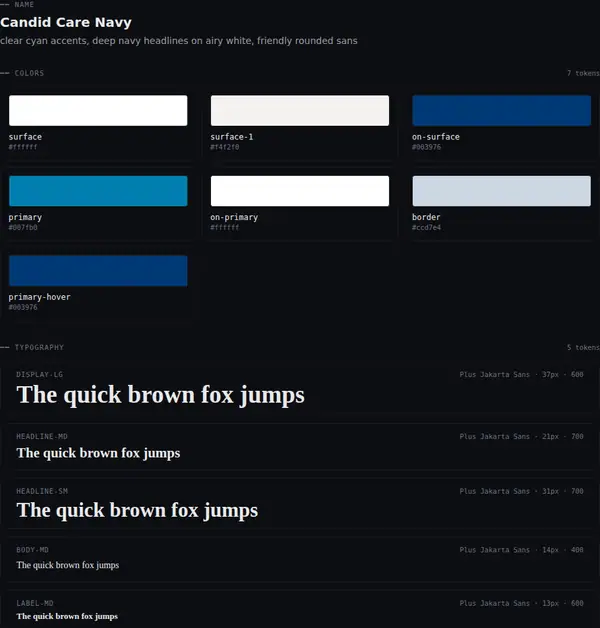Click hex value #ccd7e4

click(x=427, y=227)
